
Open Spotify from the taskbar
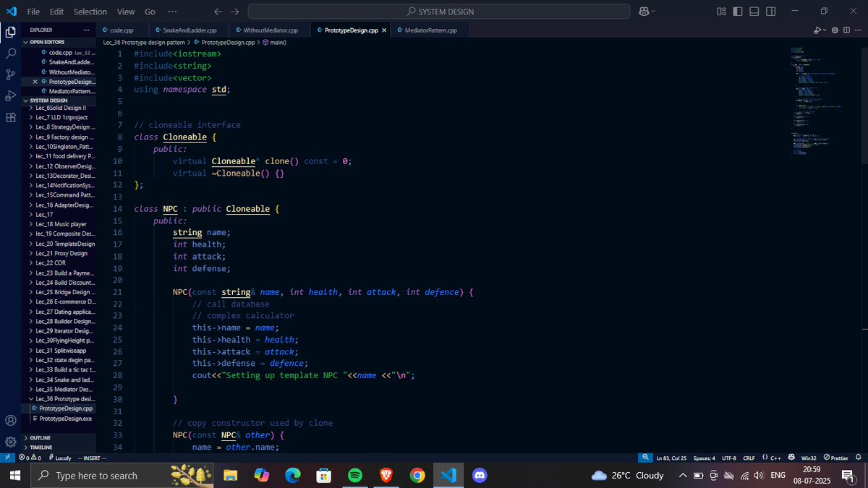pyautogui.click(x=354, y=476)
